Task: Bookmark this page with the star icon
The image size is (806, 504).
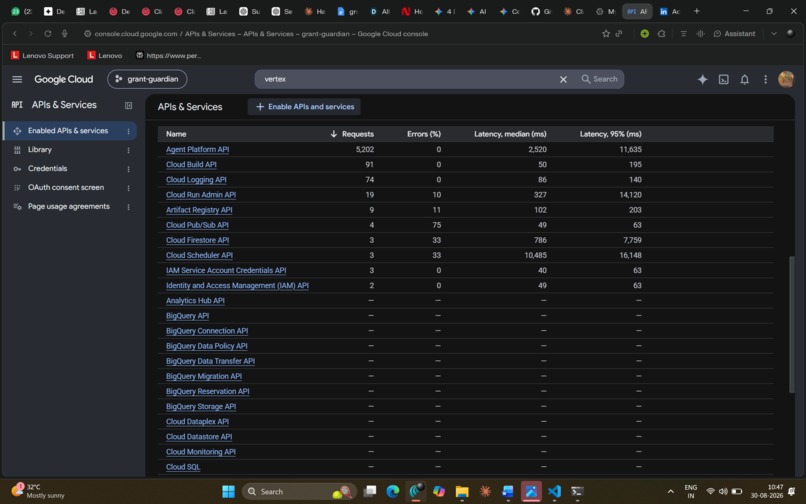Action: 606,34
